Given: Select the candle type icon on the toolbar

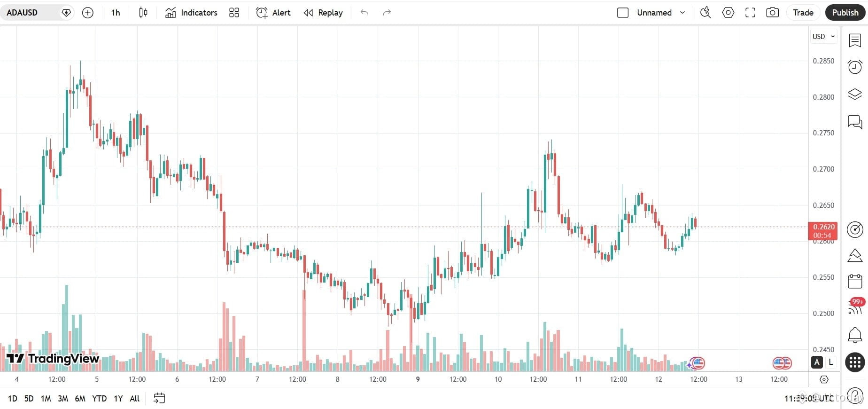Looking at the screenshot, I should pyautogui.click(x=143, y=13).
